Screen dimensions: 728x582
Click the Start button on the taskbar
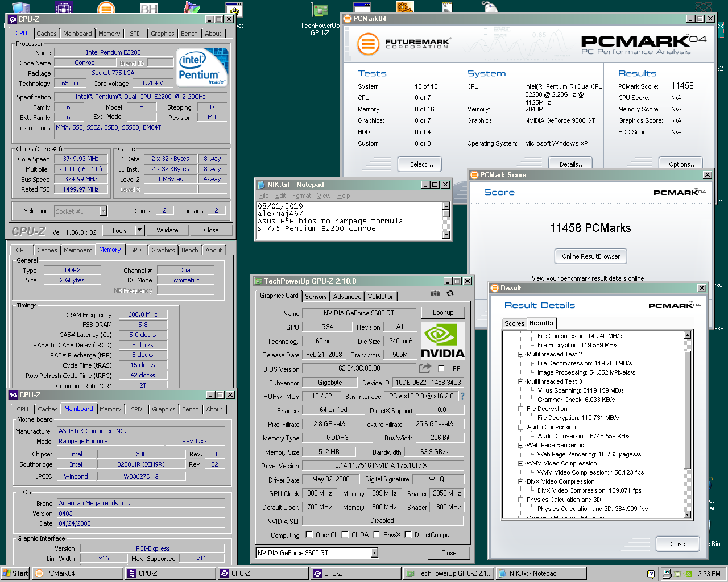pos(15,573)
